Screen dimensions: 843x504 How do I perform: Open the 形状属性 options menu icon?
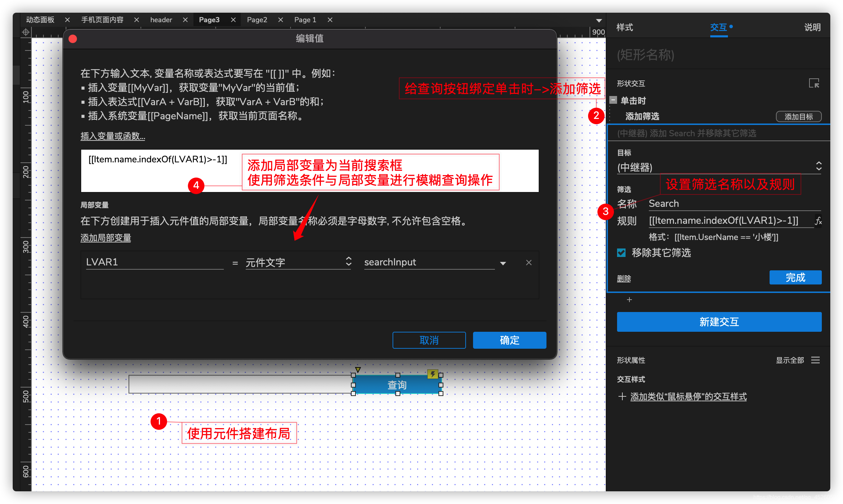815,360
